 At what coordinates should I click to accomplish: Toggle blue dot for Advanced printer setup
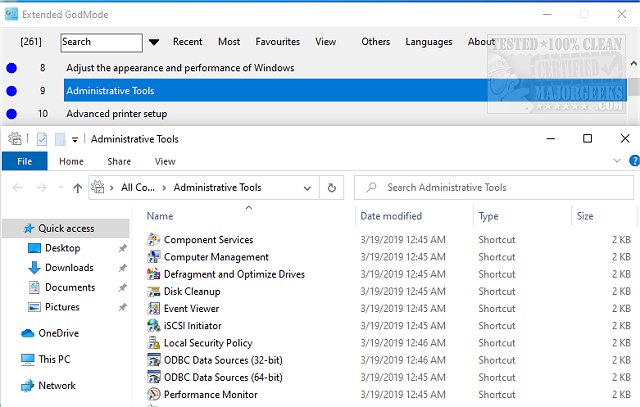[x=11, y=114]
